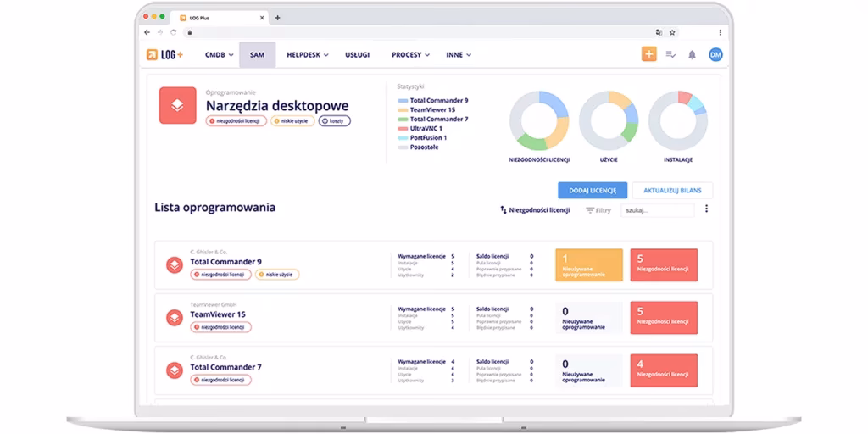Expand the PROCESY menu
This screenshot has height=434, width=868.
click(x=411, y=55)
